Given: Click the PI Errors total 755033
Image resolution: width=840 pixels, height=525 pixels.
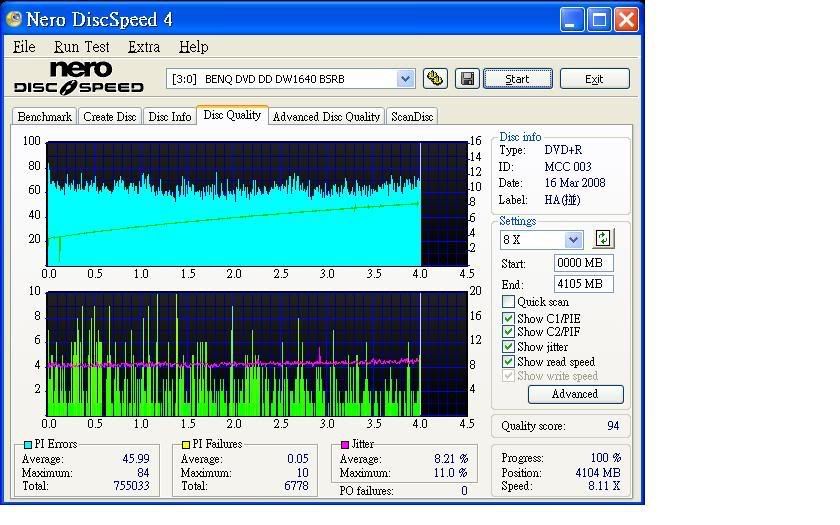Looking at the screenshot, I should click(x=131, y=486).
